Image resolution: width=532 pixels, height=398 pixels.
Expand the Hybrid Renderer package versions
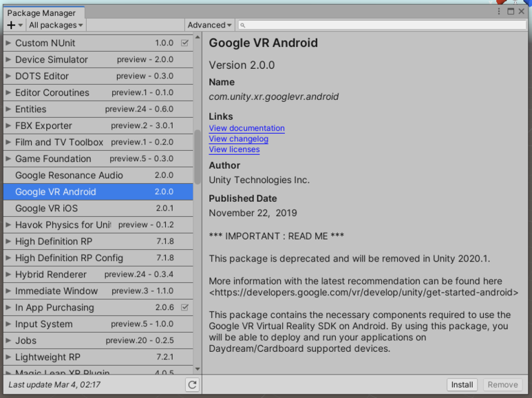click(8, 274)
